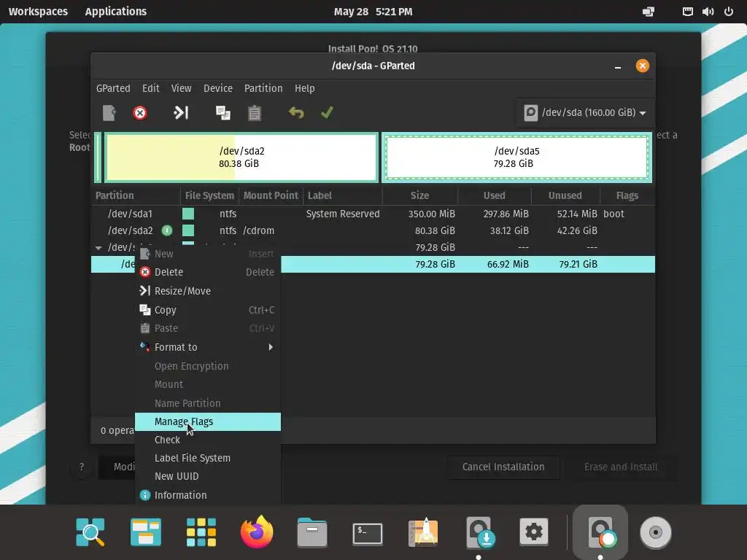Screen dimensions: 747x560
Task: Open Applications in the top panel
Action: (x=116, y=12)
